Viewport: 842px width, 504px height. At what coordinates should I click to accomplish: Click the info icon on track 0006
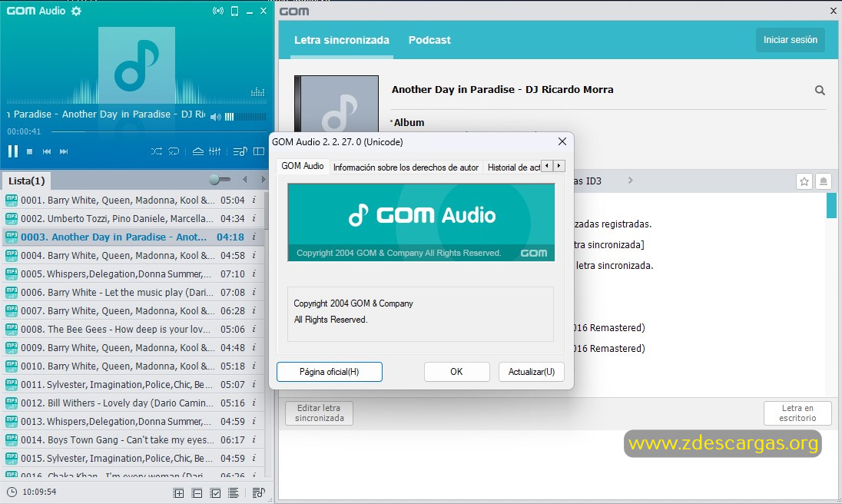click(254, 293)
